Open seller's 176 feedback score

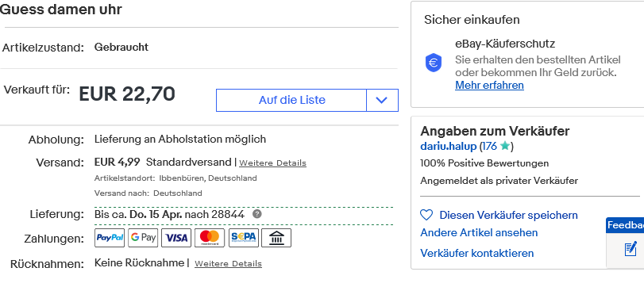pyautogui.click(x=489, y=147)
